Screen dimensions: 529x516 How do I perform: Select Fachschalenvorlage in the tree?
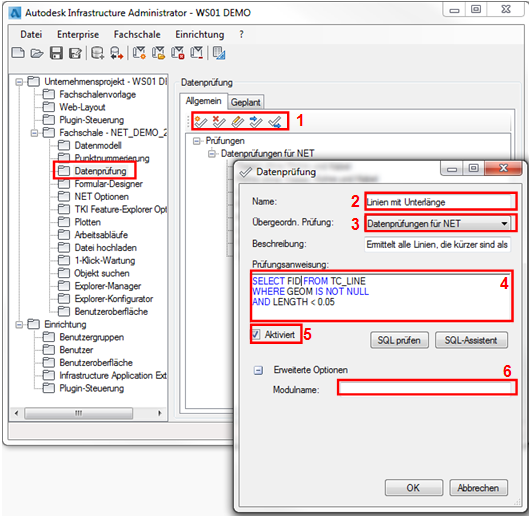coord(98,94)
